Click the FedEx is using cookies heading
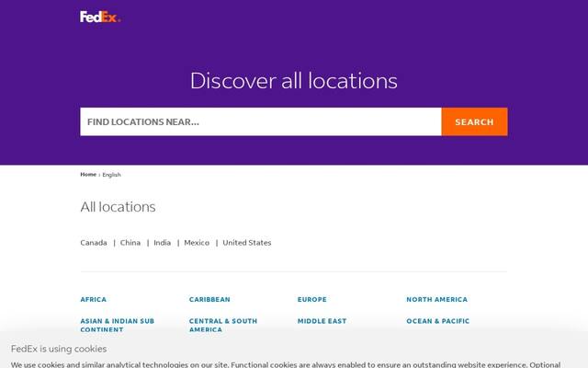The width and height of the screenshot is (588, 368). (x=59, y=349)
